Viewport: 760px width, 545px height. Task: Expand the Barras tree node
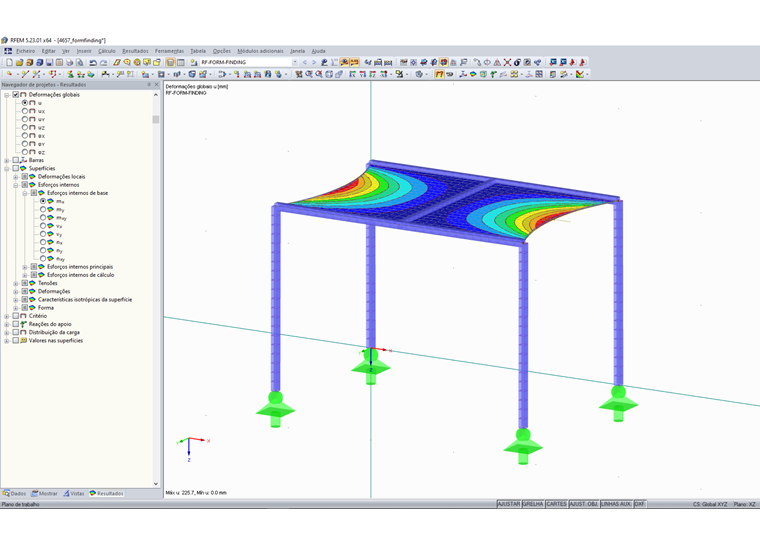pyautogui.click(x=7, y=160)
